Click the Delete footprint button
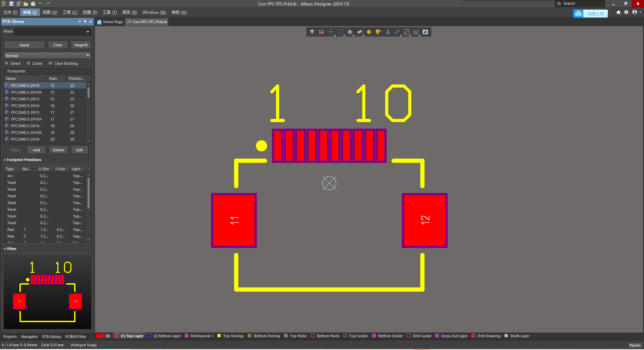This screenshot has width=644, height=350. pos(58,150)
